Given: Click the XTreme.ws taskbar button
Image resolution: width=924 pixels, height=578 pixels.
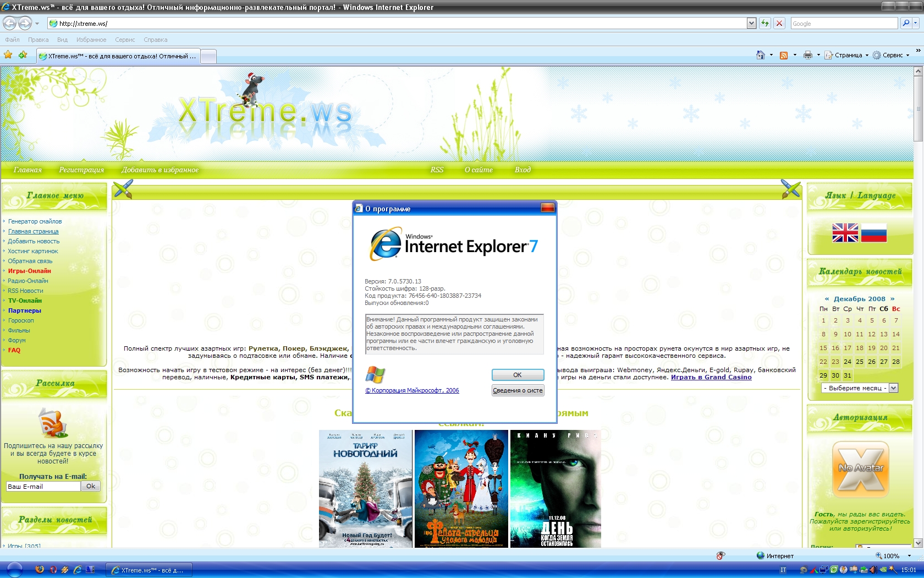Looking at the screenshot, I should (x=148, y=570).
